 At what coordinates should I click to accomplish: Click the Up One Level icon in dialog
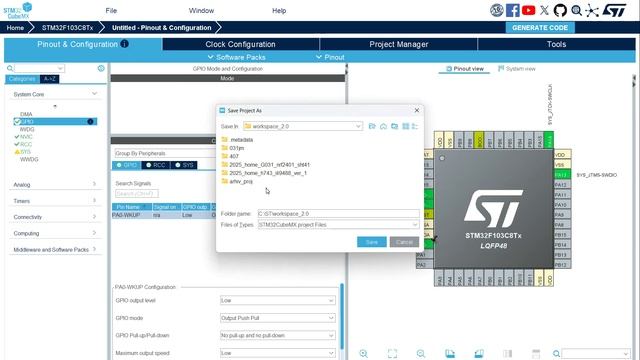[x=372, y=126]
